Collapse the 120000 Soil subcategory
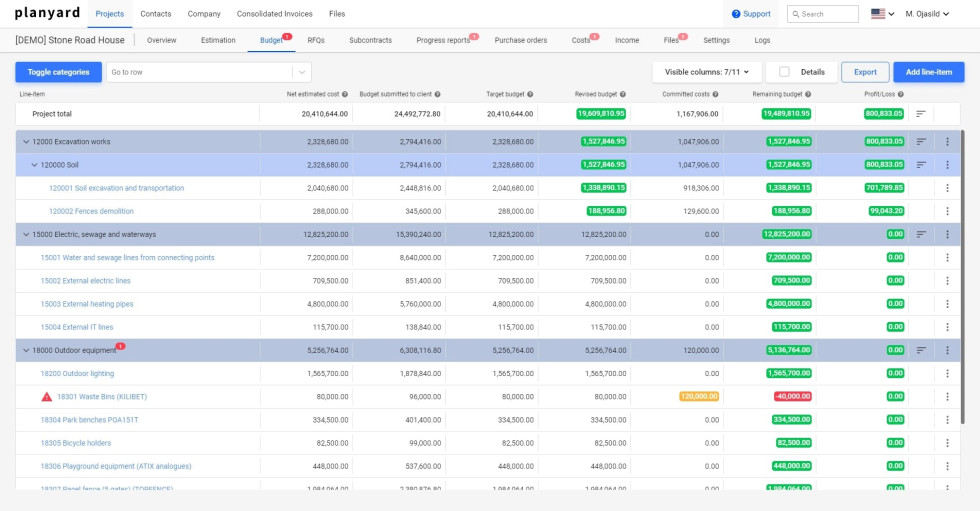 pyautogui.click(x=34, y=165)
